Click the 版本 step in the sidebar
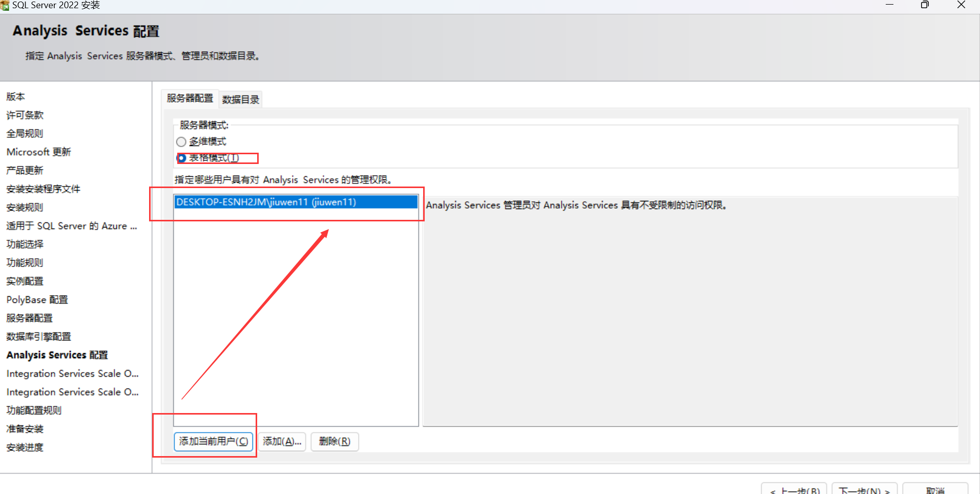Viewport: 980px width, 494px height. [x=15, y=96]
